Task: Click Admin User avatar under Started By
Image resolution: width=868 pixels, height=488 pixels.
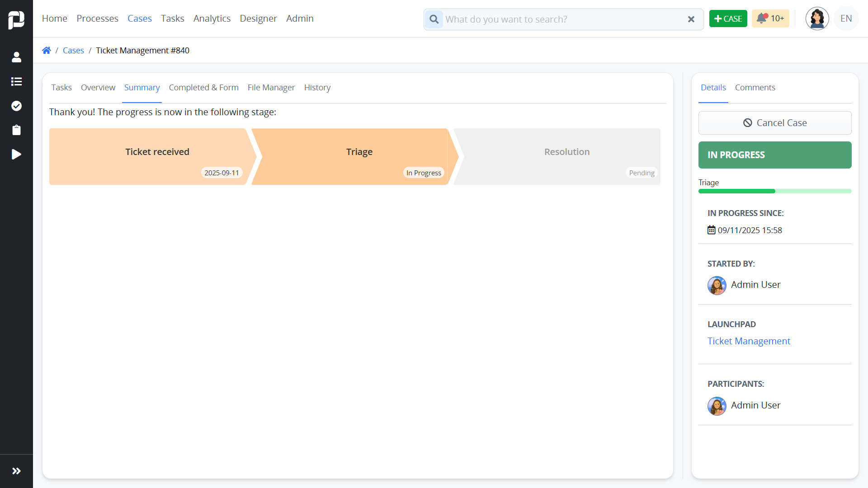Action: [717, 285]
